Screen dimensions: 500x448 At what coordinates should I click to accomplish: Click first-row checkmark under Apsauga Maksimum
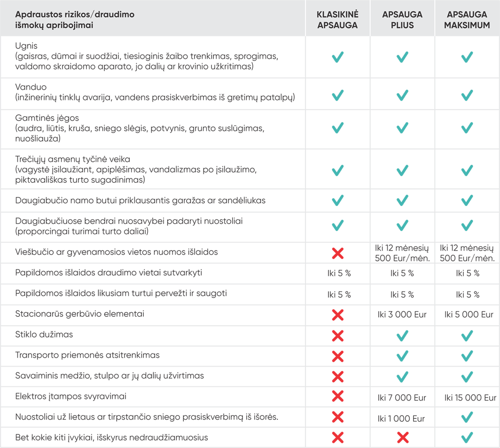[x=467, y=57]
